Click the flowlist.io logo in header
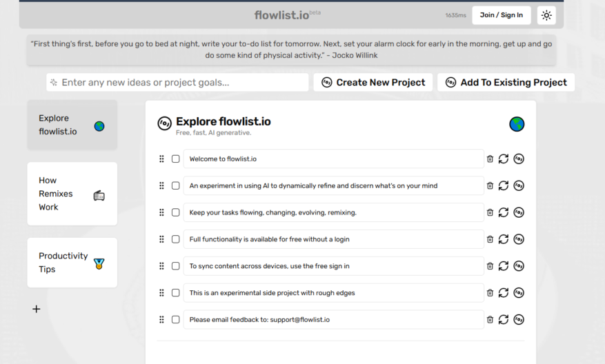Image resolution: width=605 pixels, height=364 pixels. [x=287, y=15]
